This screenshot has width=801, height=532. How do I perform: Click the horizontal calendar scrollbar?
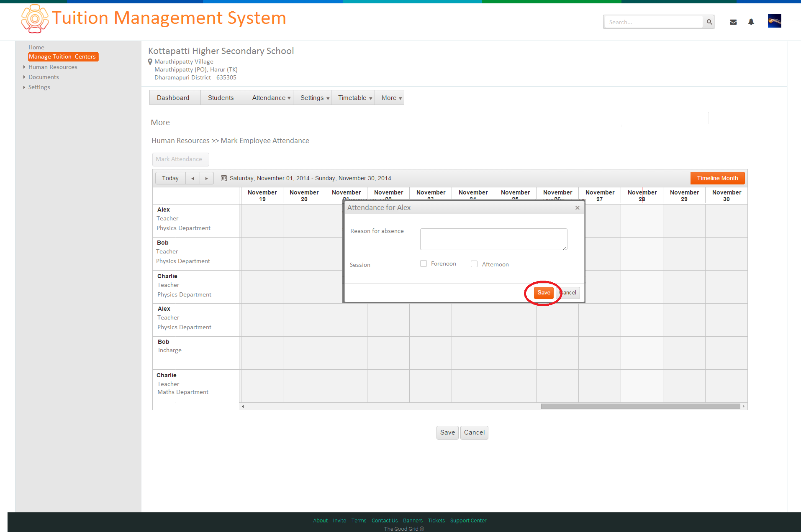click(640, 406)
